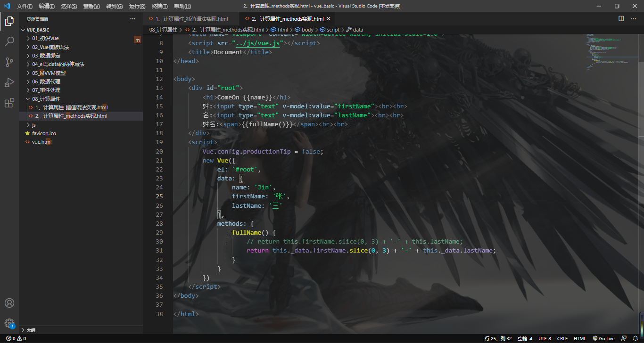Close the methods实现.html editor tab
Image resolution: width=644 pixels, height=343 pixels.
(x=329, y=19)
